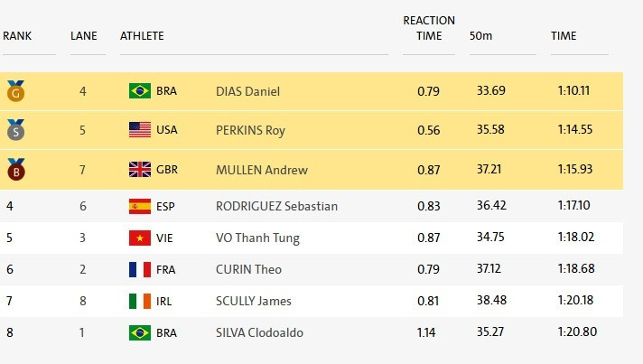Click the Ireland flag icon
This screenshot has width=643, height=364.
pos(140,301)
